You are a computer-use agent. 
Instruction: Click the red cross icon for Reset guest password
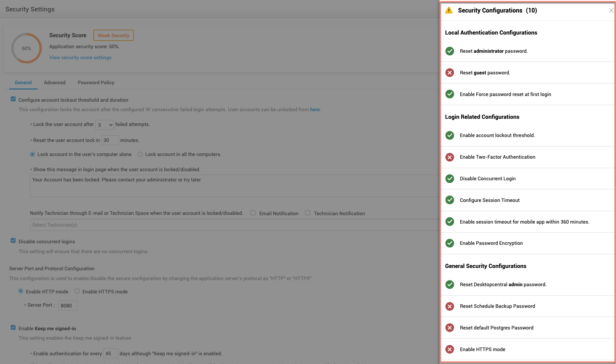pos(450,72)
